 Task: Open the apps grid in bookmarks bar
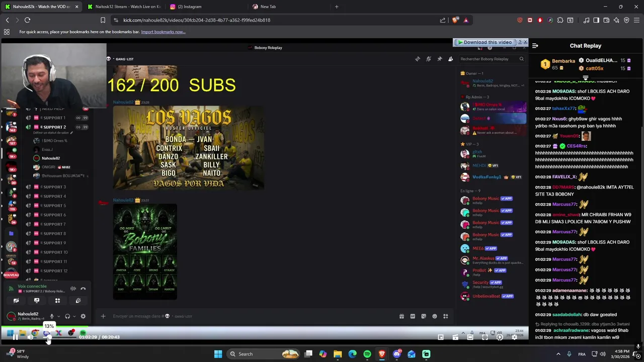click(x=7, y=32)
